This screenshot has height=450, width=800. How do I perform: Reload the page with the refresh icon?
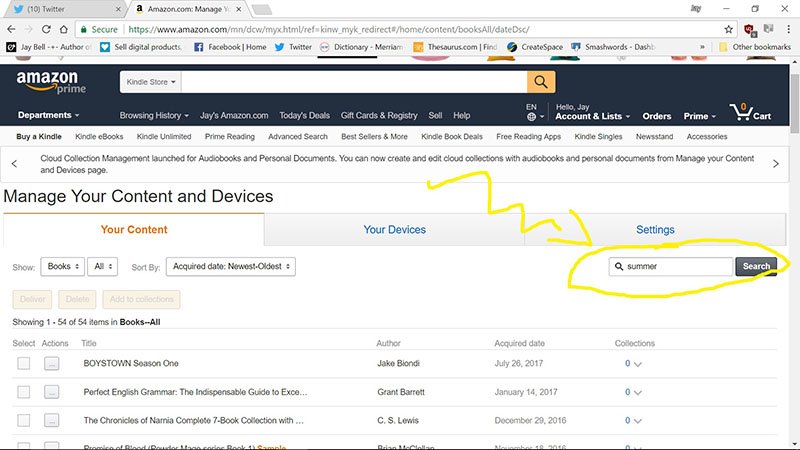pyautogui.click(x=46, y=29)
